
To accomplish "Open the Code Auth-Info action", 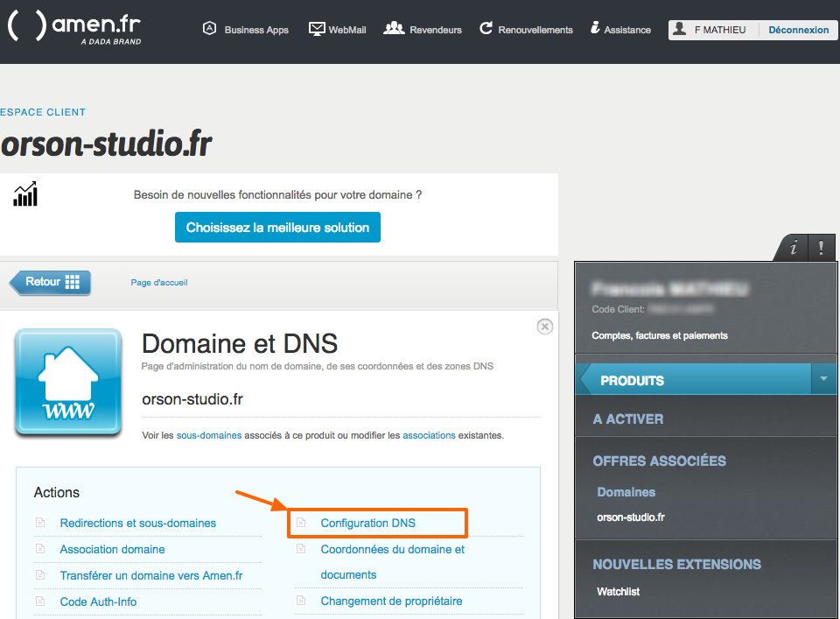I will (x=98, y=601).
